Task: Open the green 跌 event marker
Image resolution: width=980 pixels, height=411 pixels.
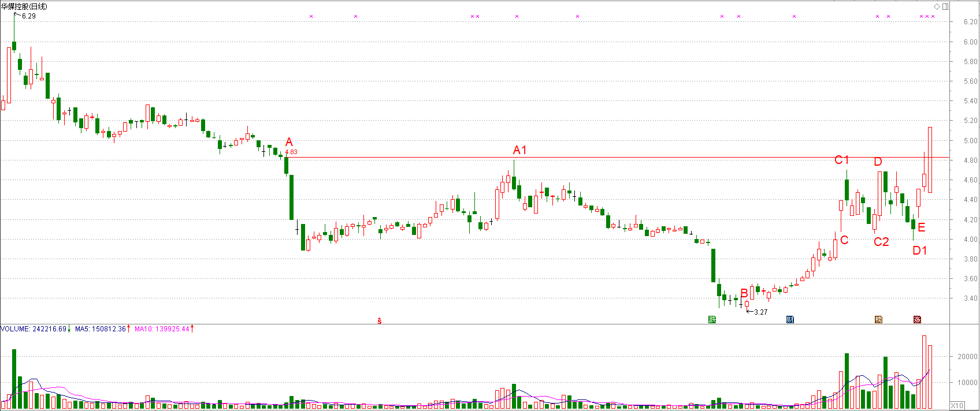Action: 712,319
